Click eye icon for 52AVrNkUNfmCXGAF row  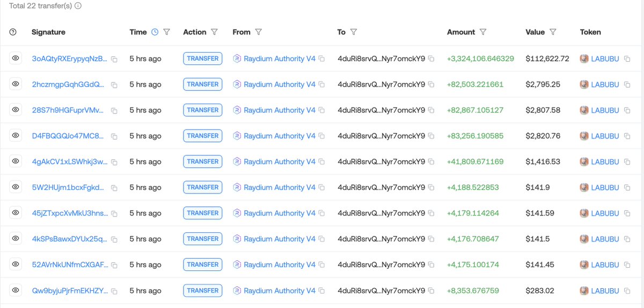click(16, 264)
